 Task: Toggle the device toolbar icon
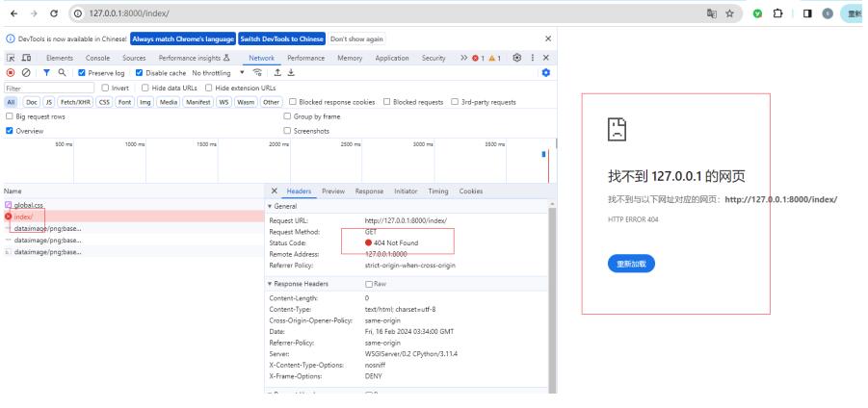click(26, 58)
